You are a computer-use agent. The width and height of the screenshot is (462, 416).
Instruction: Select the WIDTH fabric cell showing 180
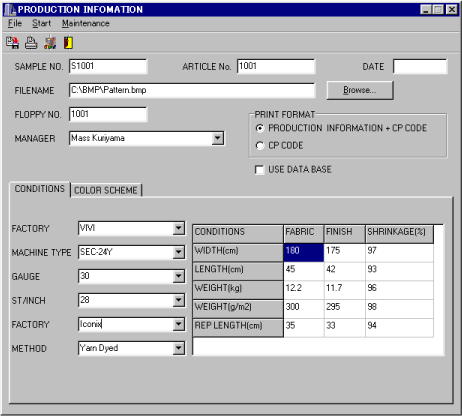tap(303, 253)
